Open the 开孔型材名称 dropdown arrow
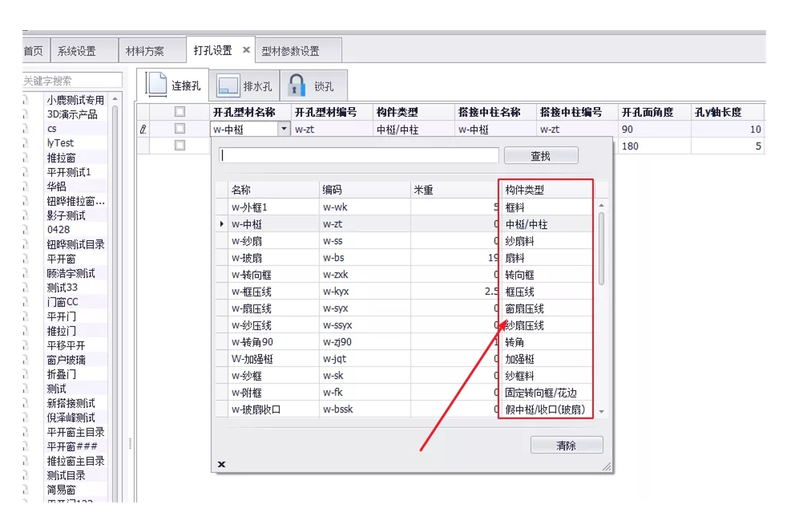Viewport: 786px width, 532px height. coord(284,129)
